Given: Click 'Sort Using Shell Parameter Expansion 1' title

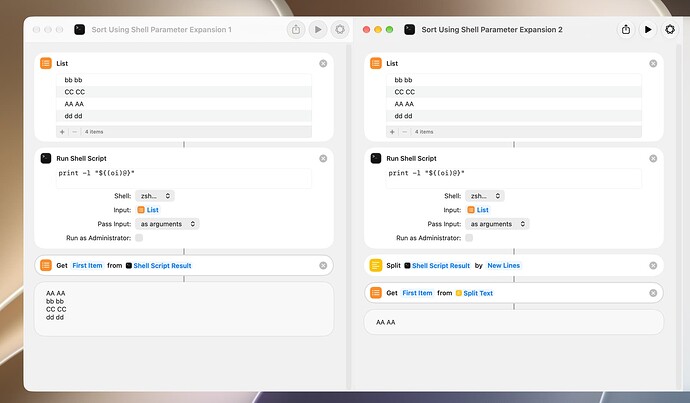Looking at the screenshot, I should [161, 29].
